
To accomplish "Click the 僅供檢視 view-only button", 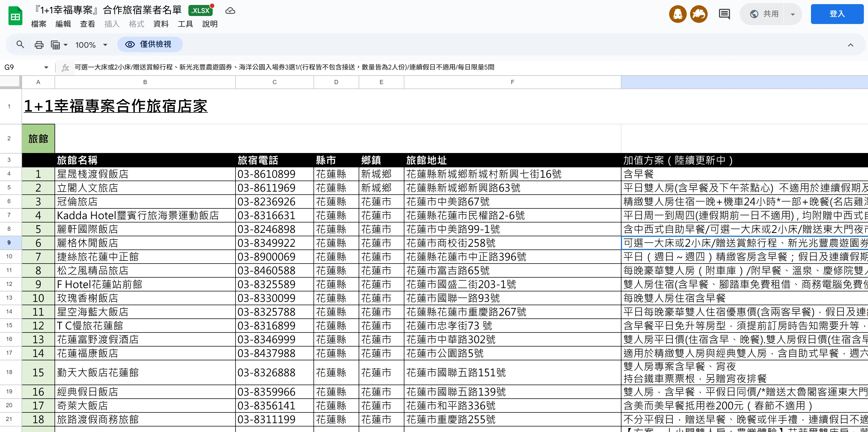I will (150, 44).
